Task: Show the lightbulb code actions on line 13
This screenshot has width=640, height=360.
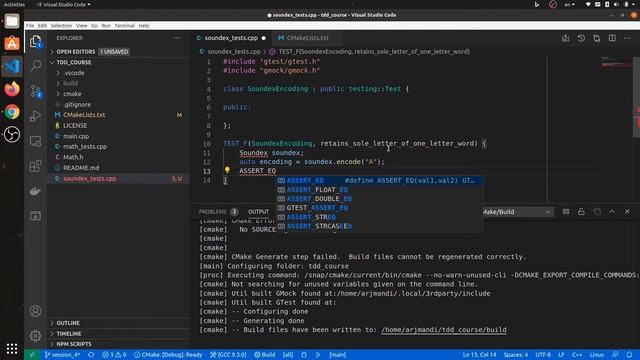Action: pos(227,170)
